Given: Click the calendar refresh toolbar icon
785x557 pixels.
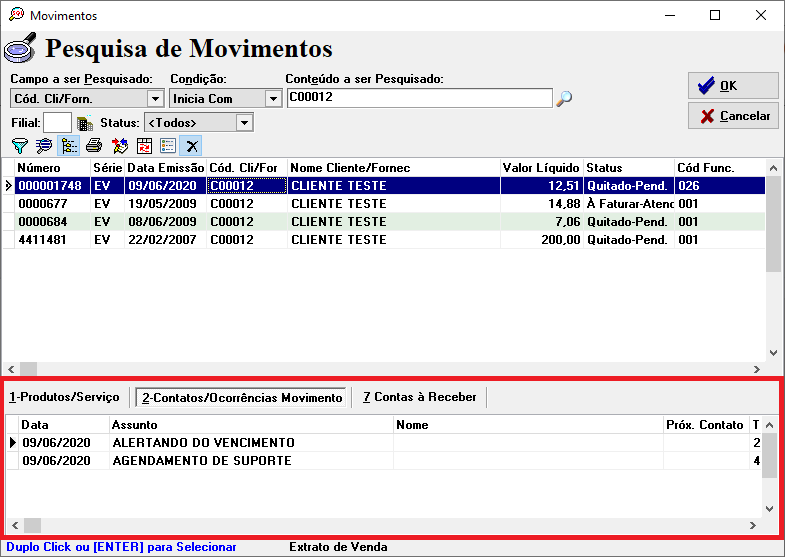Looking at the screenshot, I should [x=144, y=146].
